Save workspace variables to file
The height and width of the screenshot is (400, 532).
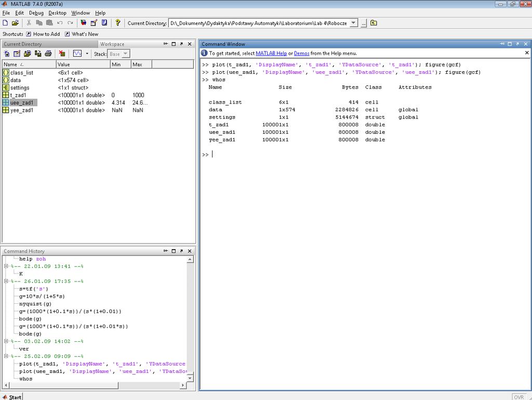pyautogui.click(x=38, y=54)
